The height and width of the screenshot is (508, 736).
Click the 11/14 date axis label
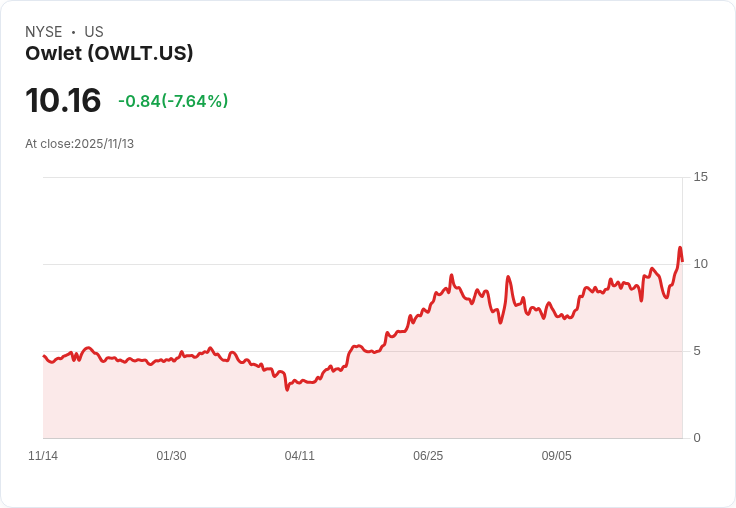coord(43,456)
